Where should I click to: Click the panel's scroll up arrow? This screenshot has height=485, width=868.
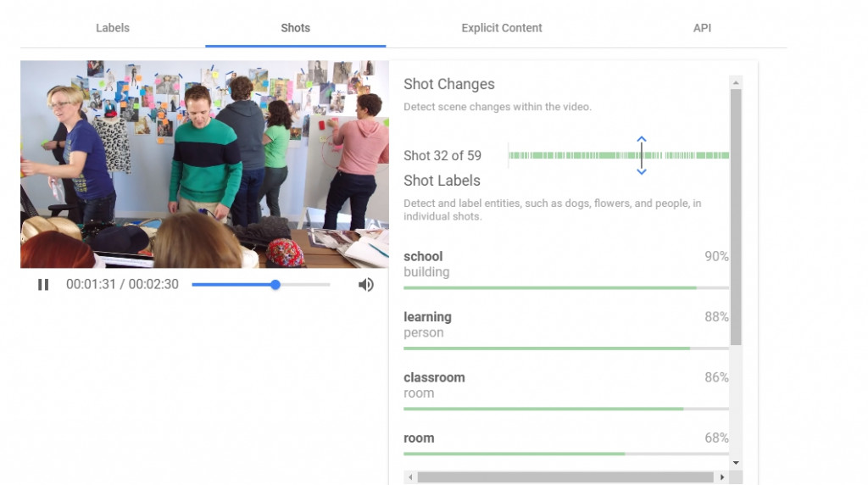(736, 82)
